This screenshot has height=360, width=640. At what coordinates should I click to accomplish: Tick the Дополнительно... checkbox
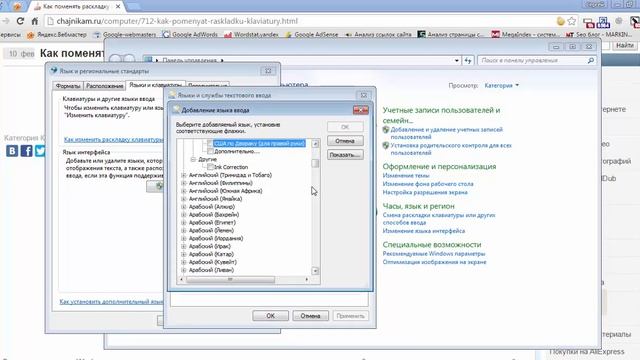point(210,151)
